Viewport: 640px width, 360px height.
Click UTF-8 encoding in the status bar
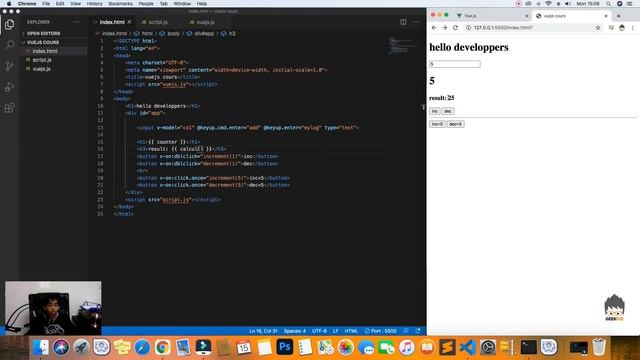[319, 331]
